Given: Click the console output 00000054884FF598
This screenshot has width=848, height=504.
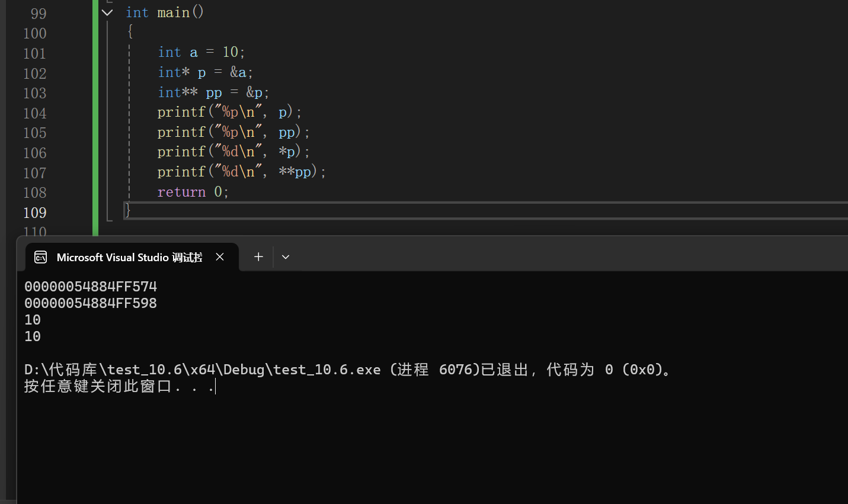Looking at the screenshot, I should (91, 303).
